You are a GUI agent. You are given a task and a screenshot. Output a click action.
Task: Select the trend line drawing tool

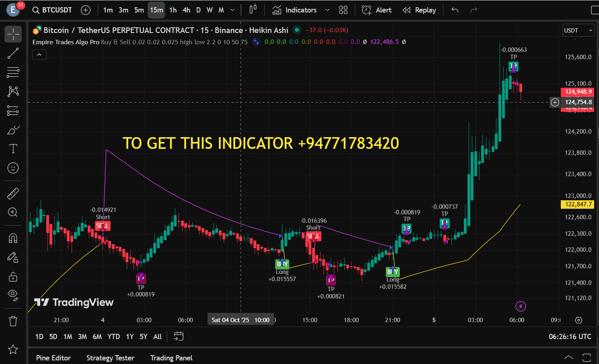(x=13, y=53)
